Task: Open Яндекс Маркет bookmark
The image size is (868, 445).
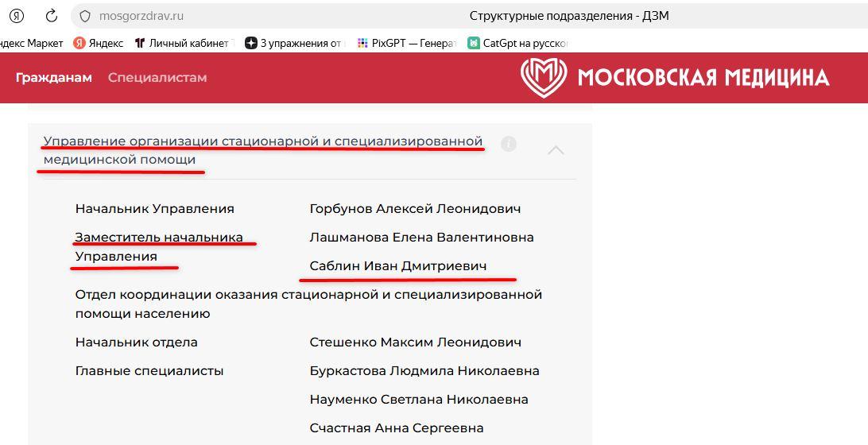Action: [x=32, y=43]
